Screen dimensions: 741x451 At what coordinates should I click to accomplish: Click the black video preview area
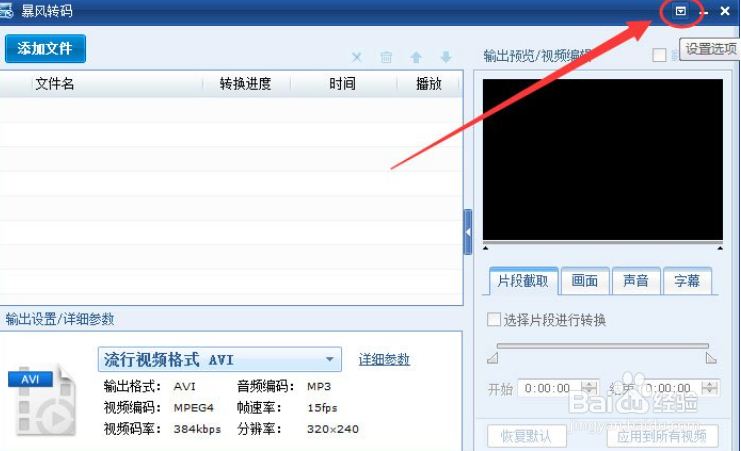(603, 160)
